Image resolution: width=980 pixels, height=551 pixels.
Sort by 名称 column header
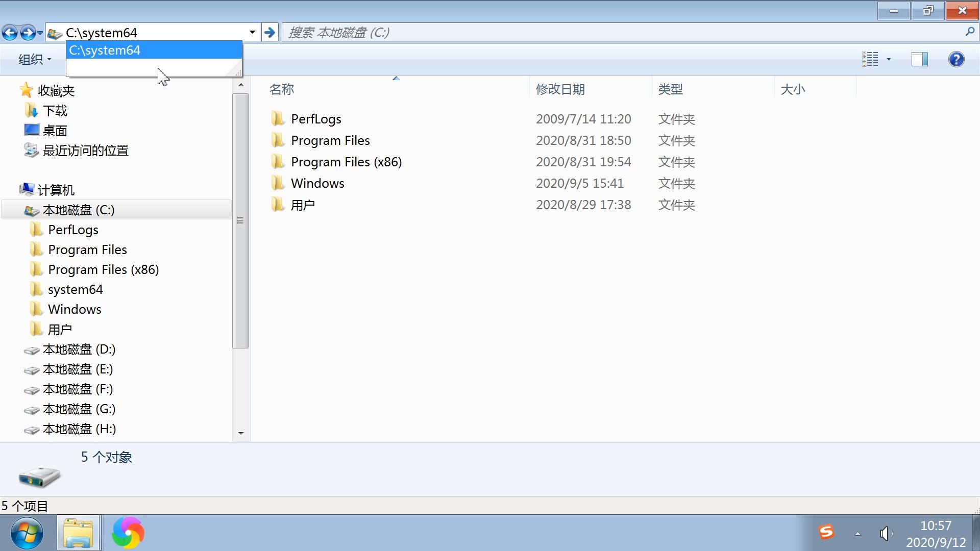pyautogui.click(x=282, y=89)
